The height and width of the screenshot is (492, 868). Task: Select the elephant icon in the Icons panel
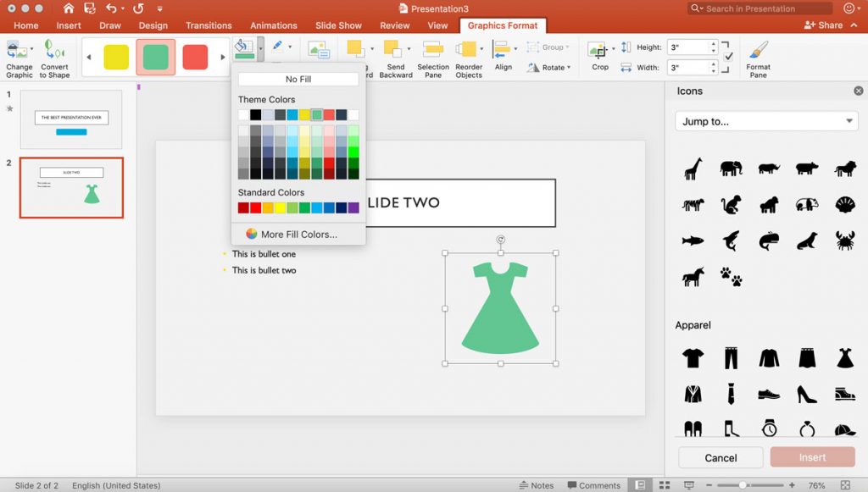pyautogui.click(x=731, y=168)
